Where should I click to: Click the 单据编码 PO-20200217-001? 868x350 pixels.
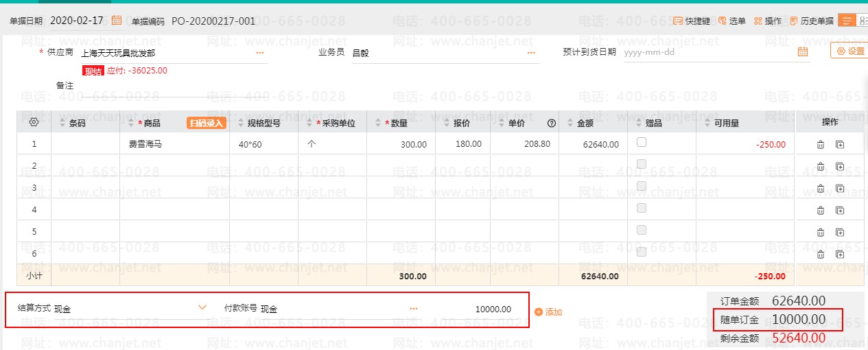pos(213,21)
